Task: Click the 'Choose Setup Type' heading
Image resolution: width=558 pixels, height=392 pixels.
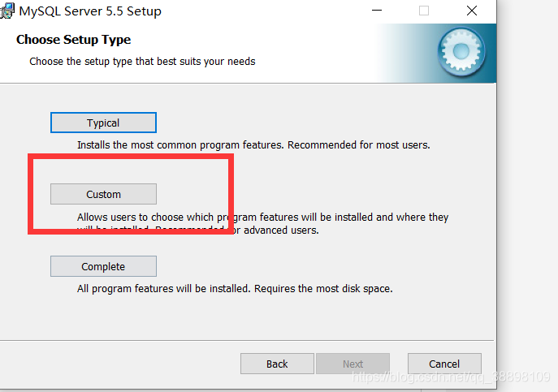Action: (73, 40)
